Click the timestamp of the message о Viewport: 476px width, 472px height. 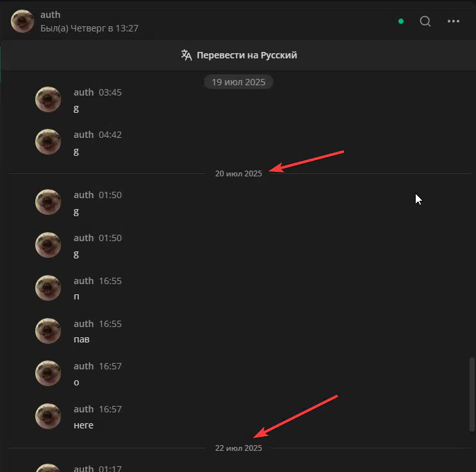coord(110,366)
